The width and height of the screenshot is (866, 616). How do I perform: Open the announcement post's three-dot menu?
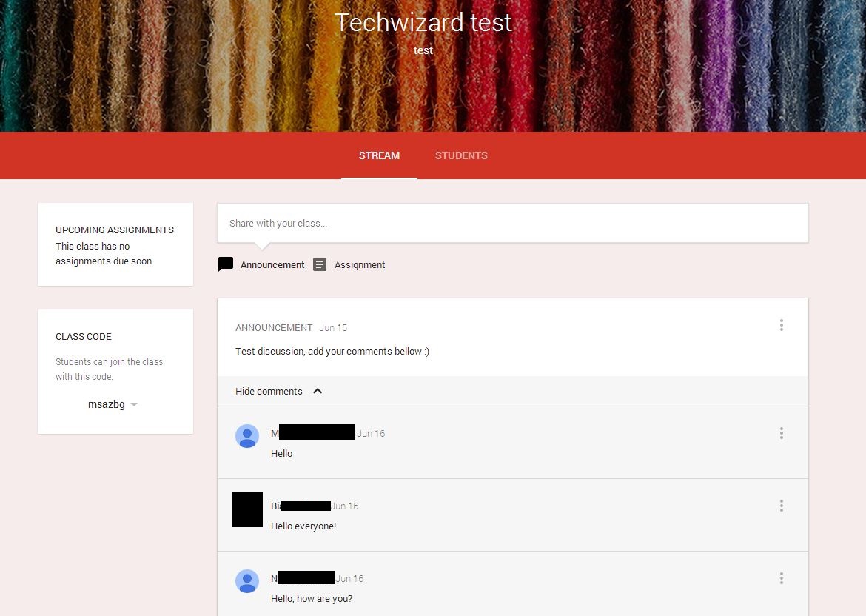[781, 325]
